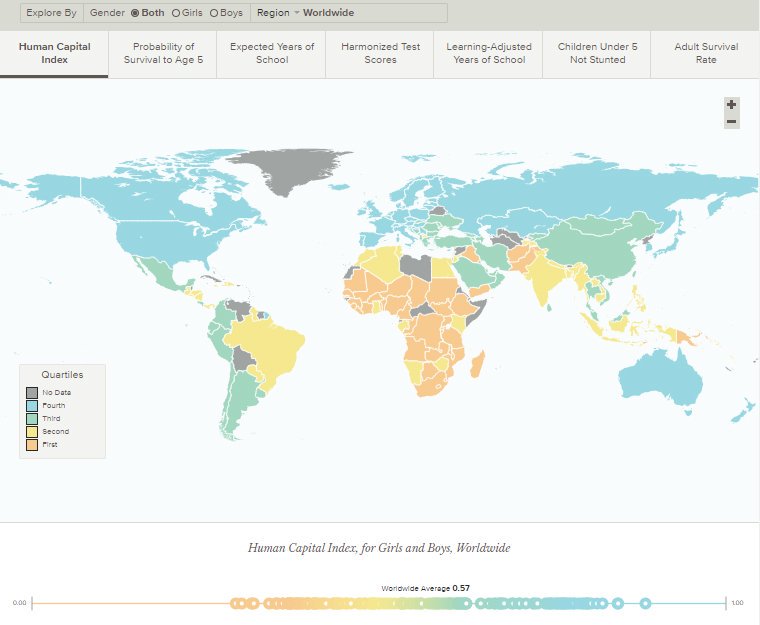Switch to Adult Survival Rate tab
The width and height of the screenshot is (760, 625).
tap(706, 53)
